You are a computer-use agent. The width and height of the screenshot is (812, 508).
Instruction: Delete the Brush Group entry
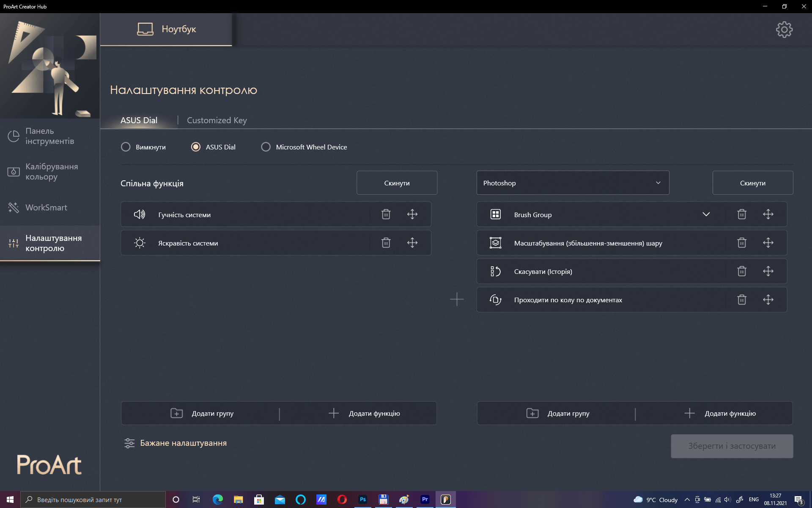tap(742, 214)
